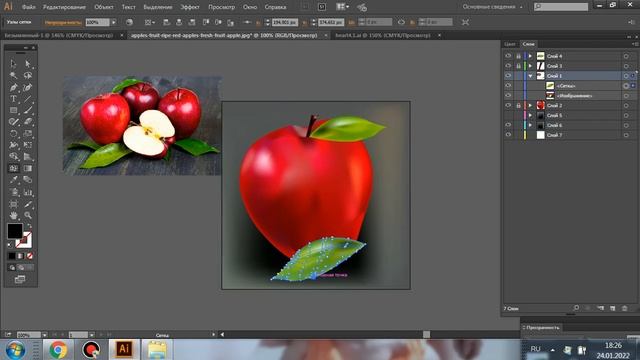
Task: Select the Hand tool
Action: 13,215
